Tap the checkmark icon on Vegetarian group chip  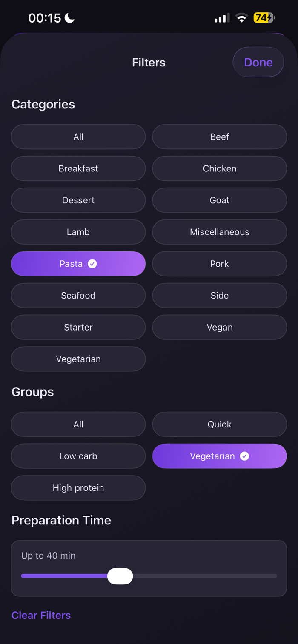244,456
